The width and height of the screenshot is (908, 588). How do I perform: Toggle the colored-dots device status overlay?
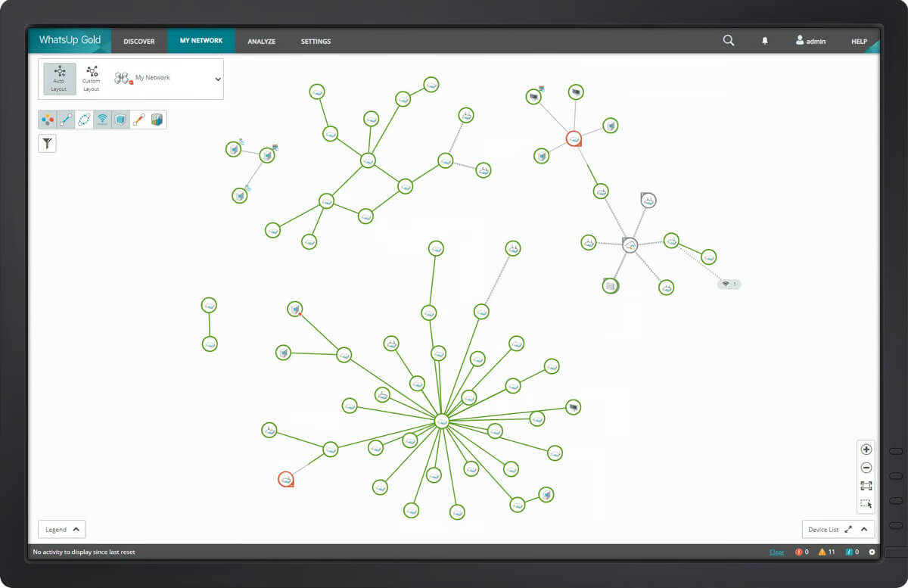(x=48, y=120)
